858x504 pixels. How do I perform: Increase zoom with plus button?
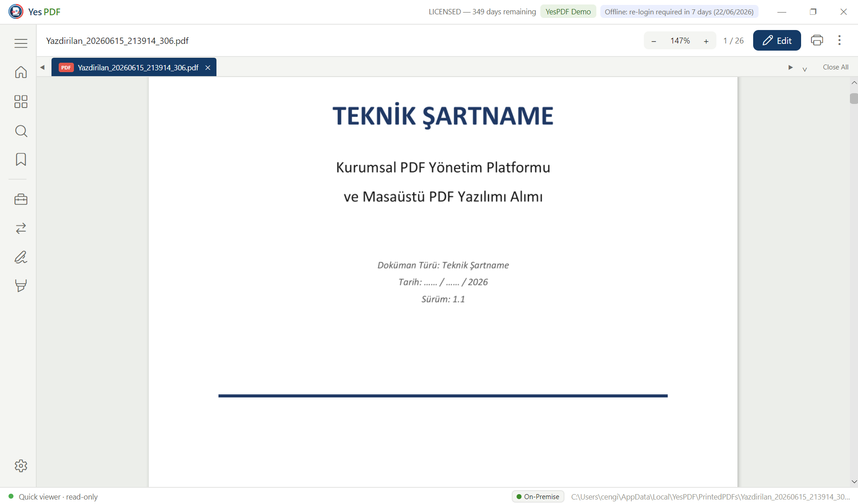(706, 41)
